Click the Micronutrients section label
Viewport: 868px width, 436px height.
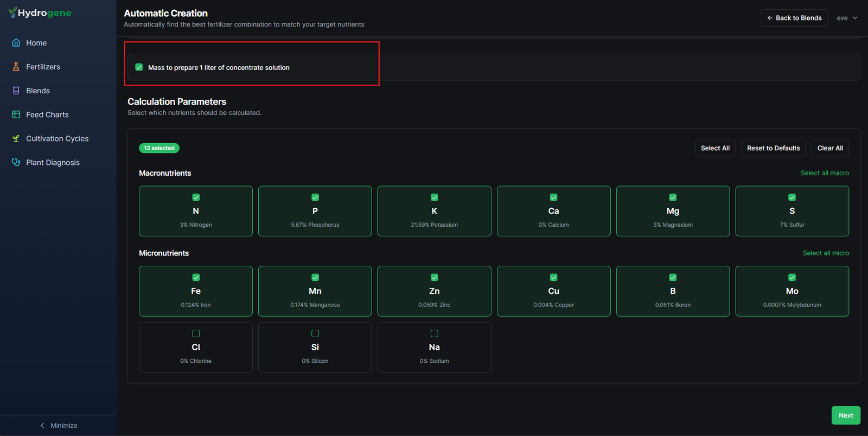tap(164, 253)
